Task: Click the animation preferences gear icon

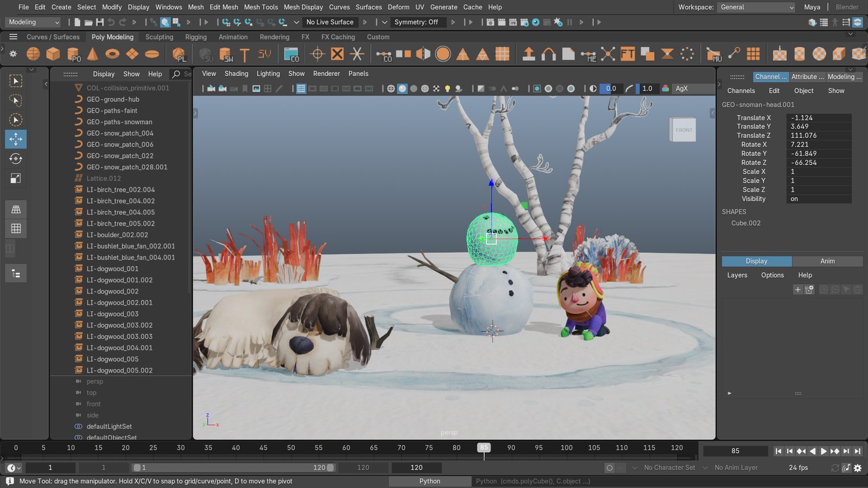Action: click(x=858, y=468)
